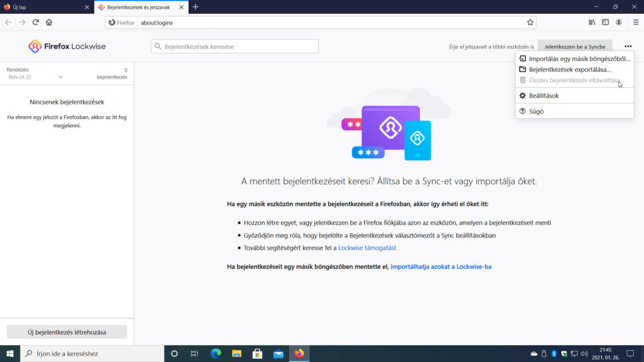Focus the Bejelentkezések keresése search field
644x362 pixels.
tap(235, 47)
